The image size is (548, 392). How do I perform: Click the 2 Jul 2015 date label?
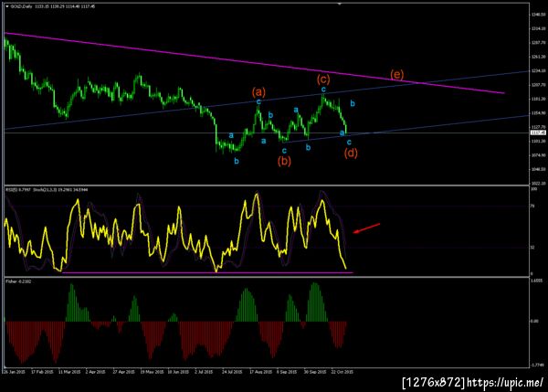204,372
